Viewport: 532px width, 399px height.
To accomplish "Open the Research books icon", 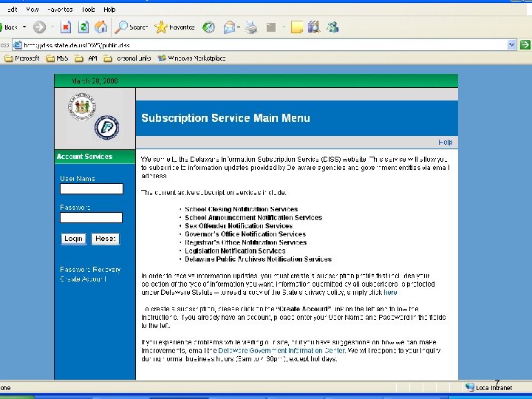I will pyautogui.click(x=314, y=27).
